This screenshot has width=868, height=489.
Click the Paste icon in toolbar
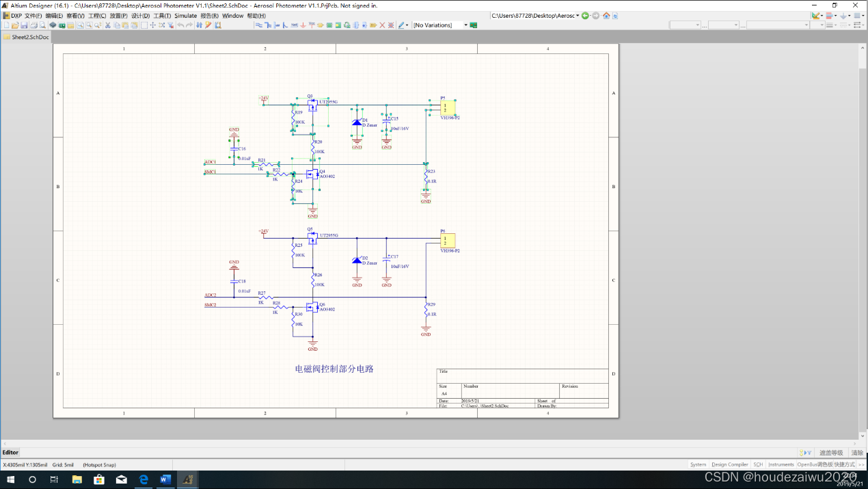(125, 25)
